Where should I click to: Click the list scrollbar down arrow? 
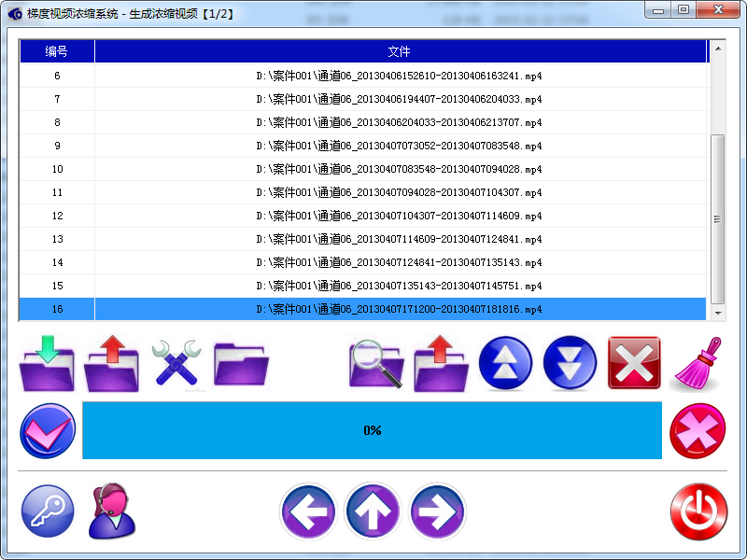click(x=717, y=314)
